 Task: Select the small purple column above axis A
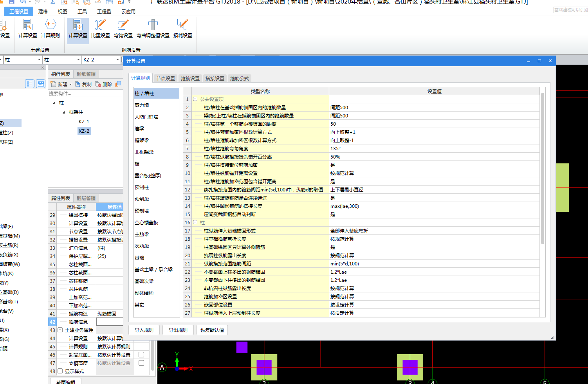click(x=242, y=347)
